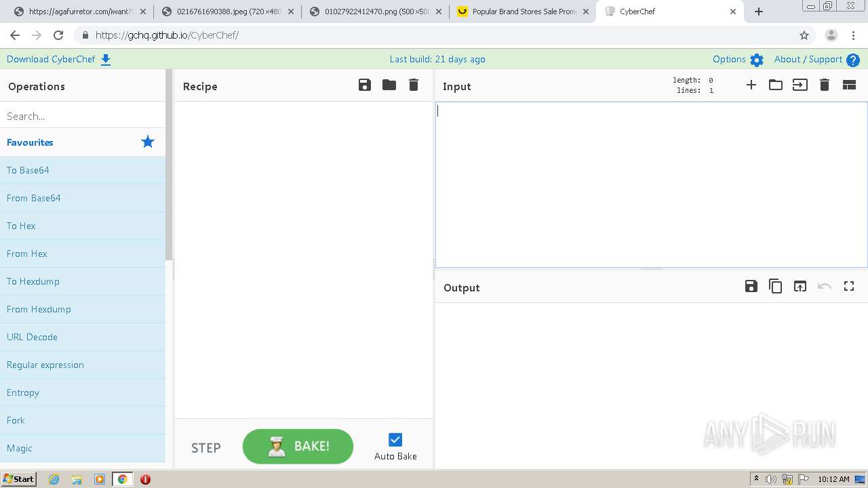Select Magic operation
The height and width of the screenshot is (488, 868).
click(83, 448)
